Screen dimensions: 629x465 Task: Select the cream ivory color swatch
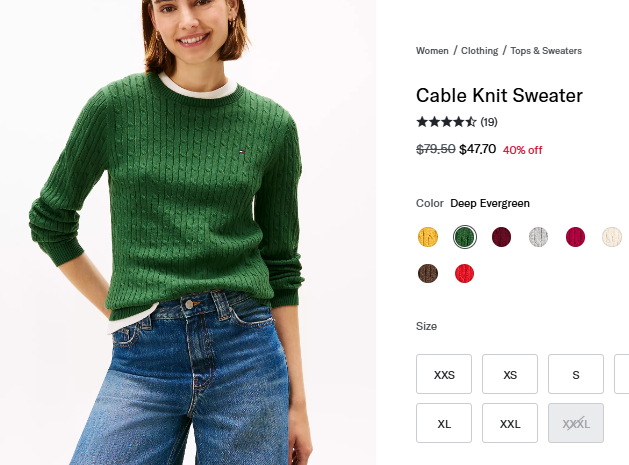(x=612, y=237)
